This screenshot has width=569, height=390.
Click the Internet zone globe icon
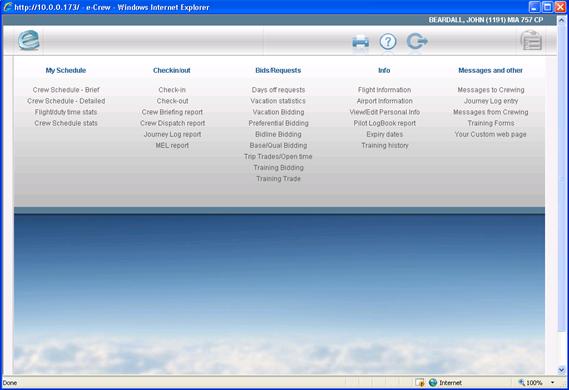(433, 382)
